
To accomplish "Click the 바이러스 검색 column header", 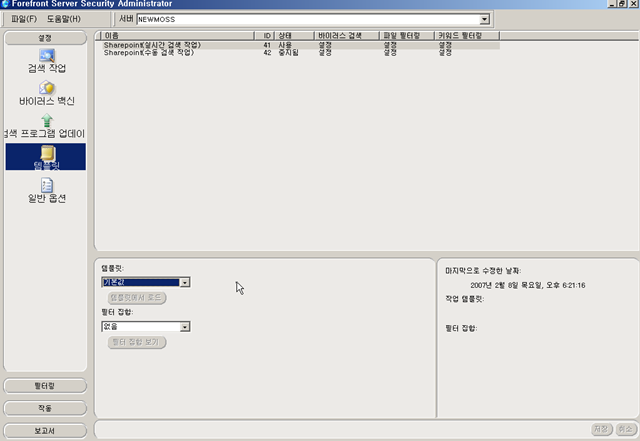I will tap(347, 36).
